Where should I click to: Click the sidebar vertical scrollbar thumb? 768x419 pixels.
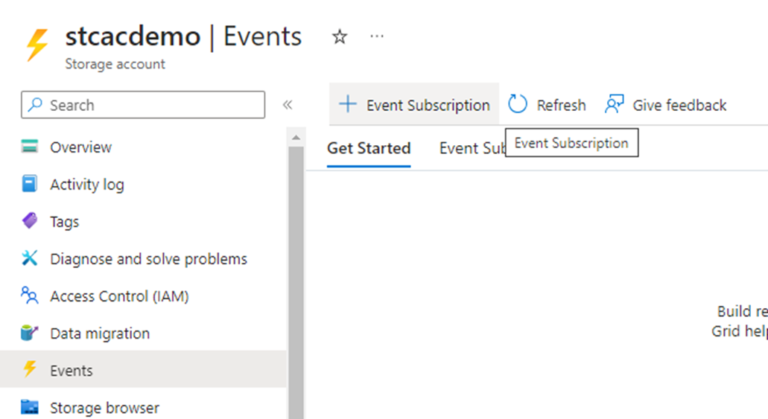[x=296, y=282]
